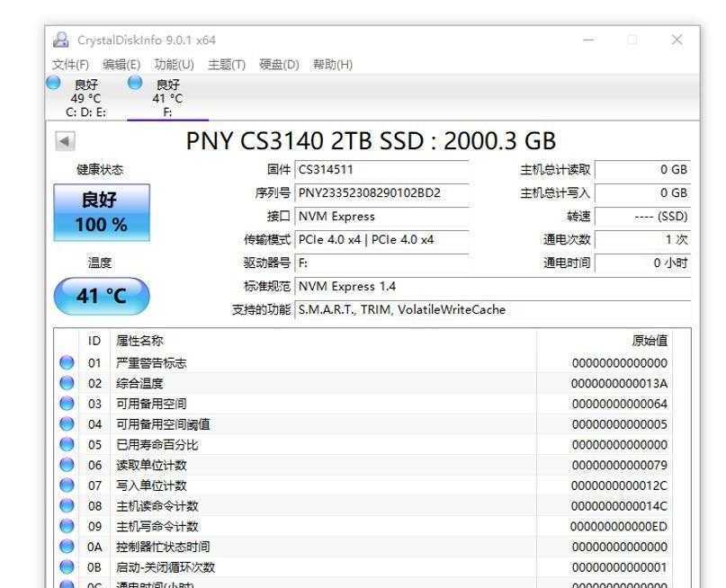
Task: Open the 帮助(H) menu
Action: 332,65
